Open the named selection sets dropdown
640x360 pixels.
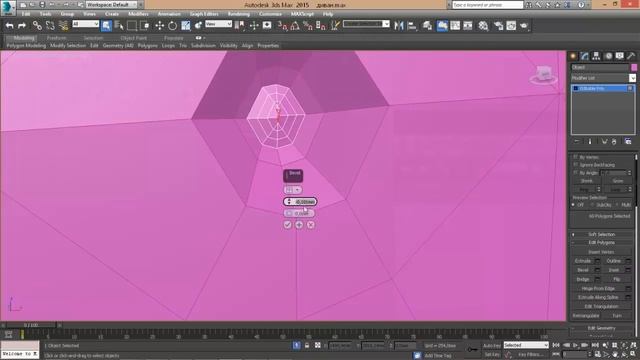pos(366,24)
